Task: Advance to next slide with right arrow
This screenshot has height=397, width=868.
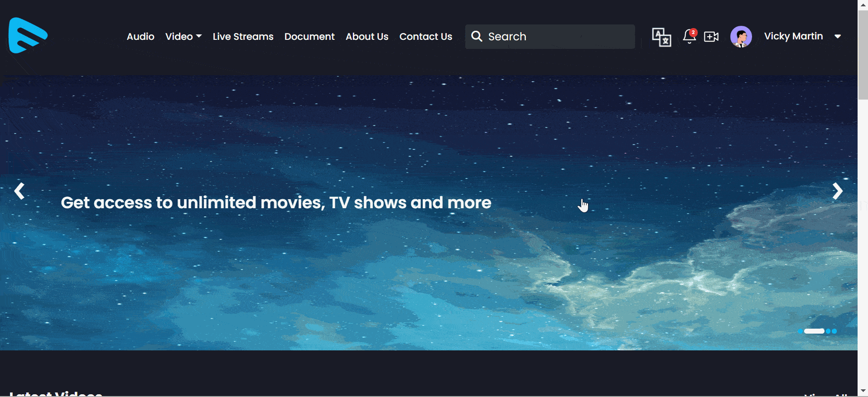Action: pos(837,191)
